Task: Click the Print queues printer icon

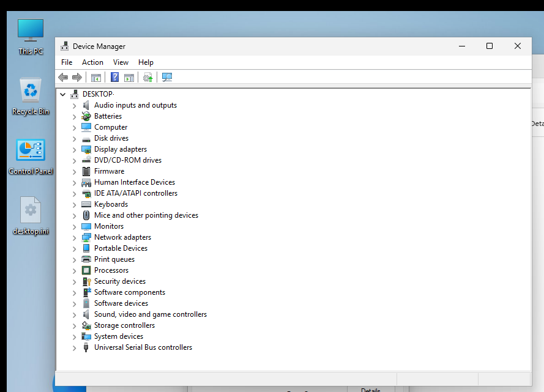Action: (86, 259)
